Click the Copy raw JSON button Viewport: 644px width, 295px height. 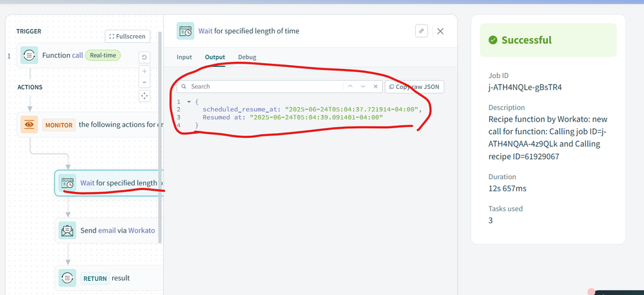(415, 86)
